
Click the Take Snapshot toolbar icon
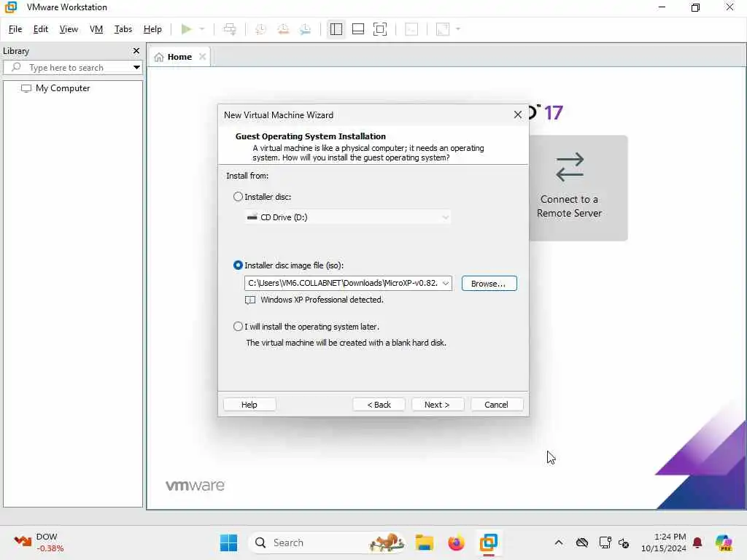260,29
